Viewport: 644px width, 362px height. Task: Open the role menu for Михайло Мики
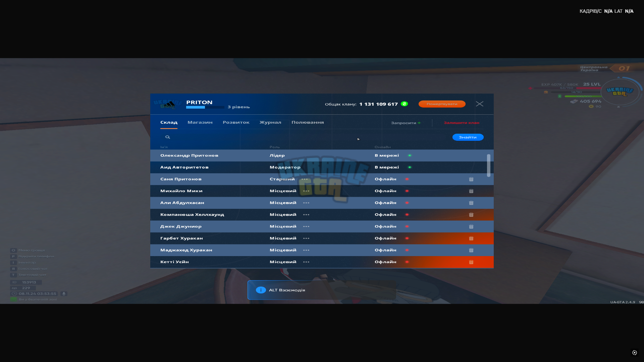tap(306, 191)
